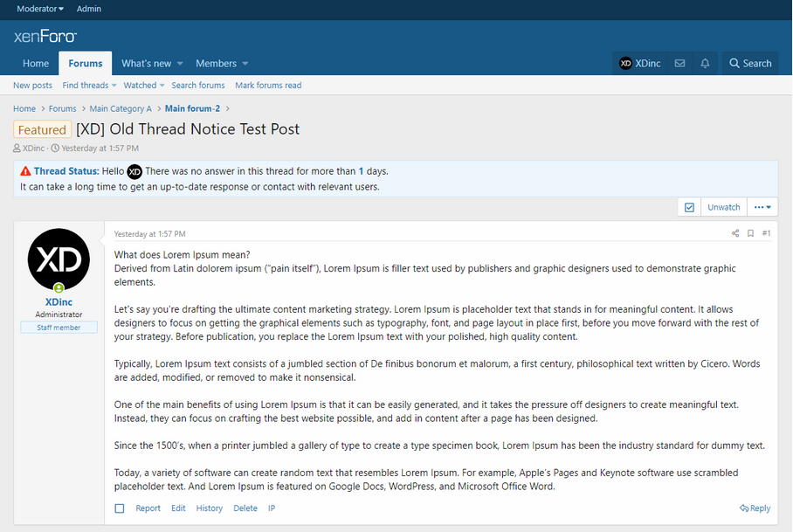Open the post History link

point(210,508)
